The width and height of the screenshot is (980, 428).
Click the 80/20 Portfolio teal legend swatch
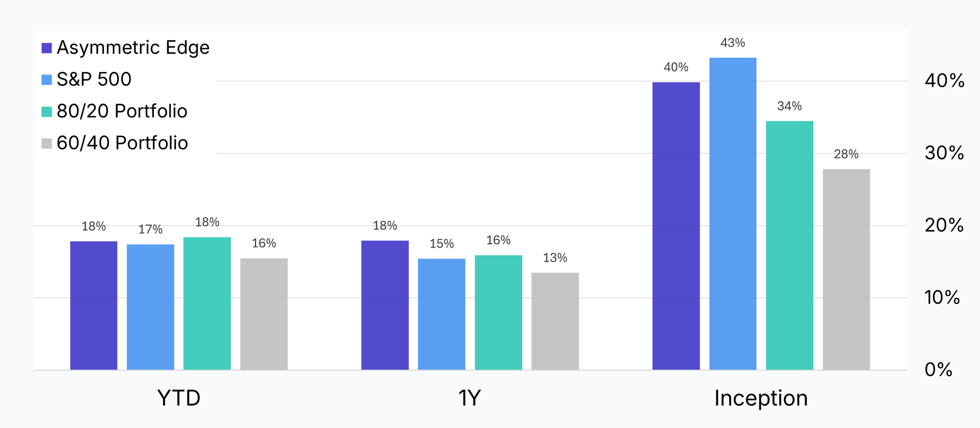tap(47, 112)
